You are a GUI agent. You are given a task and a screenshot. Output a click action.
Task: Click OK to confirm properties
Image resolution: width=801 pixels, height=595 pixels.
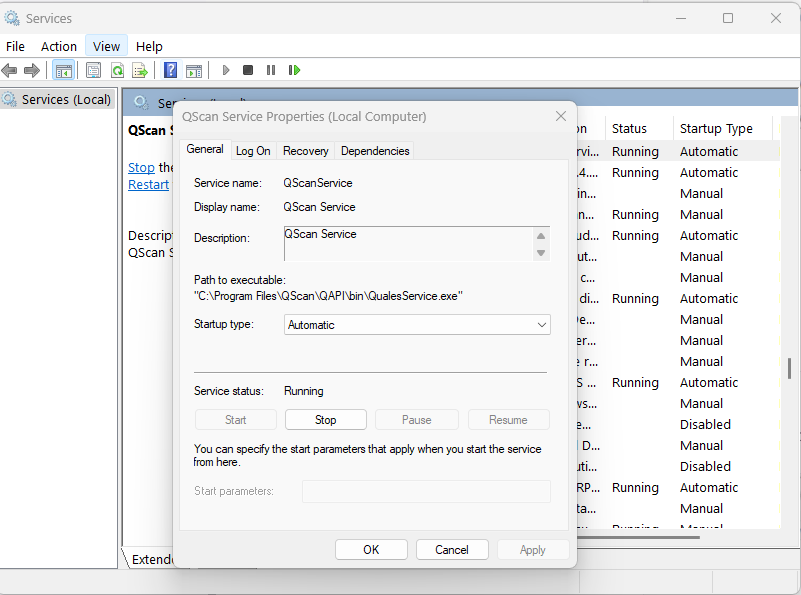tap(371, 550)
